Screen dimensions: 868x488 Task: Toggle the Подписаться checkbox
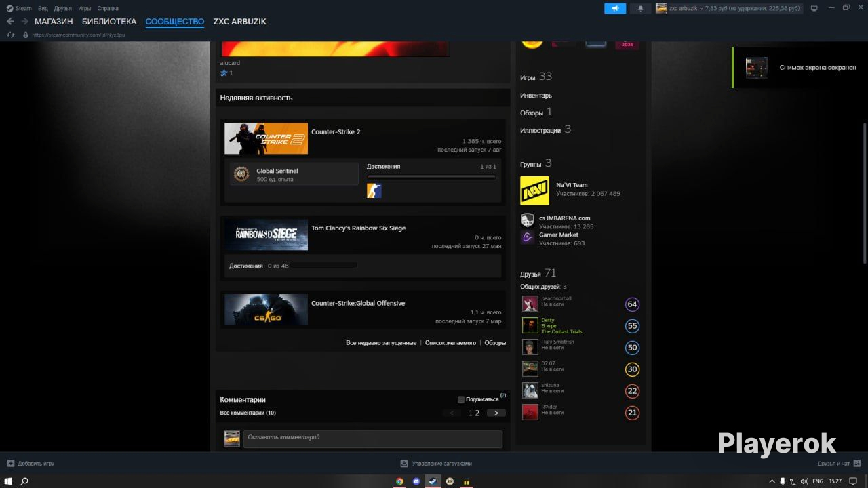pos(461,399)
